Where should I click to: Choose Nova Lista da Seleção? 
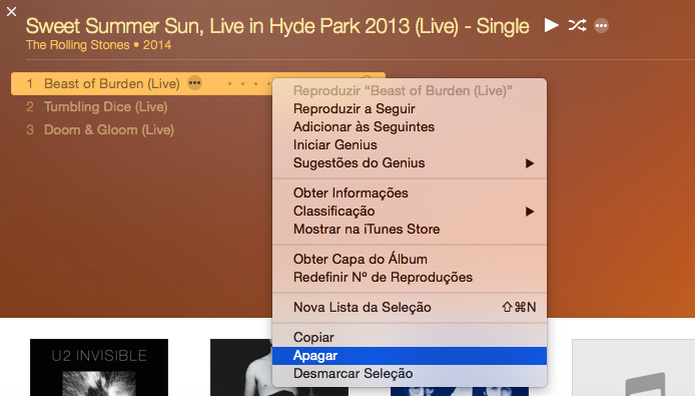[409, 307]
